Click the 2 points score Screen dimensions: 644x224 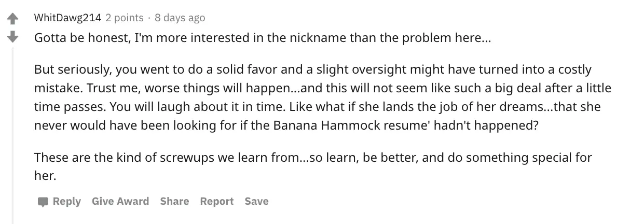tap(125, 18)
